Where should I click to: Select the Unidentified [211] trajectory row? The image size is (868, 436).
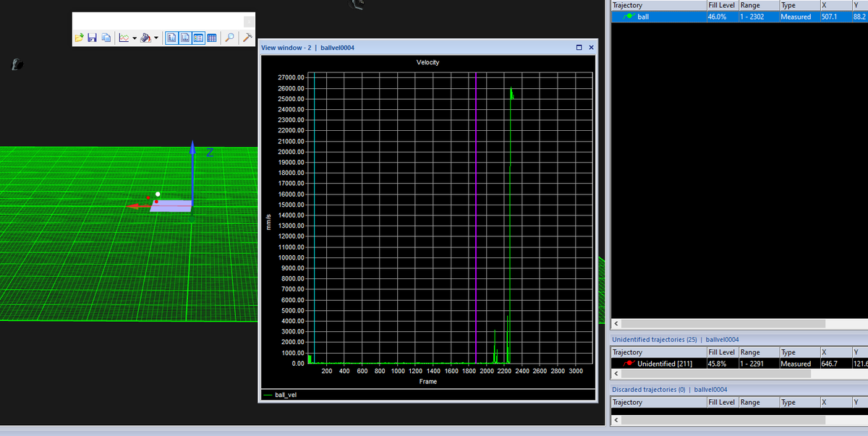[739, 364]
